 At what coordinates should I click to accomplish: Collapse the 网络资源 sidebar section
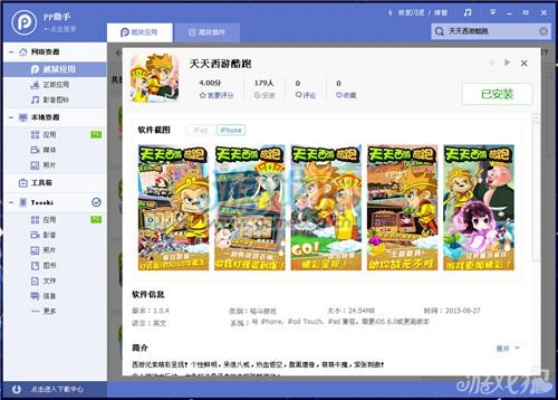click(x=11, y=52)
